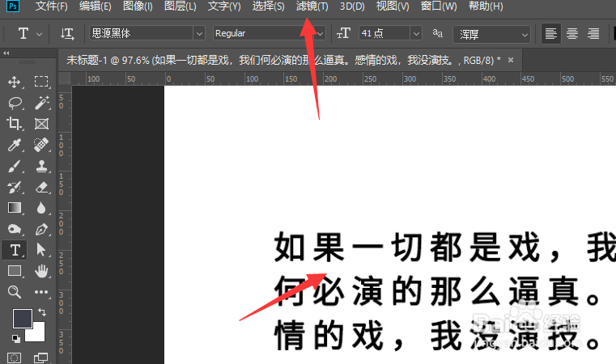The width and height of the screenshot is (616, 364).
Task: Click the ruler origin corner box
Action: 65,79
